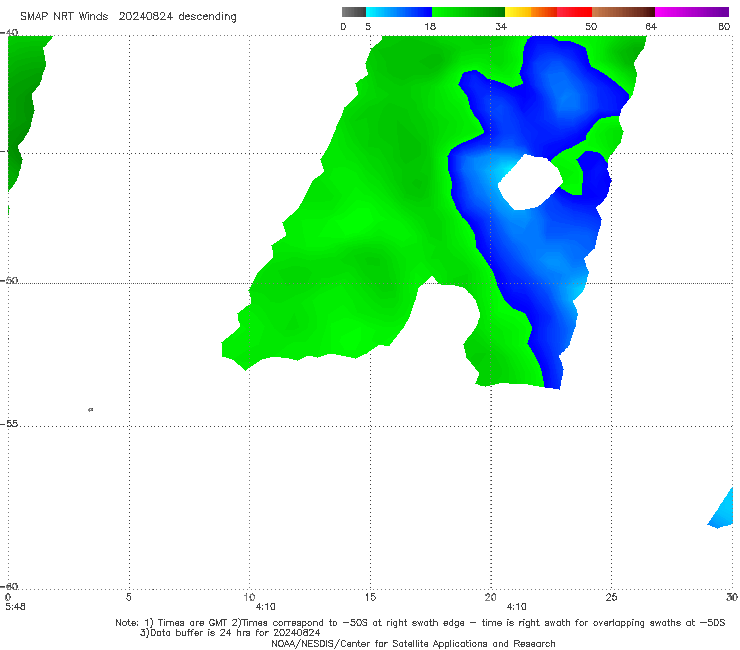This screenshot has width=740, height=650.
Task: Click the word 'descending' in the title
Action: click(x=207, y=17)
